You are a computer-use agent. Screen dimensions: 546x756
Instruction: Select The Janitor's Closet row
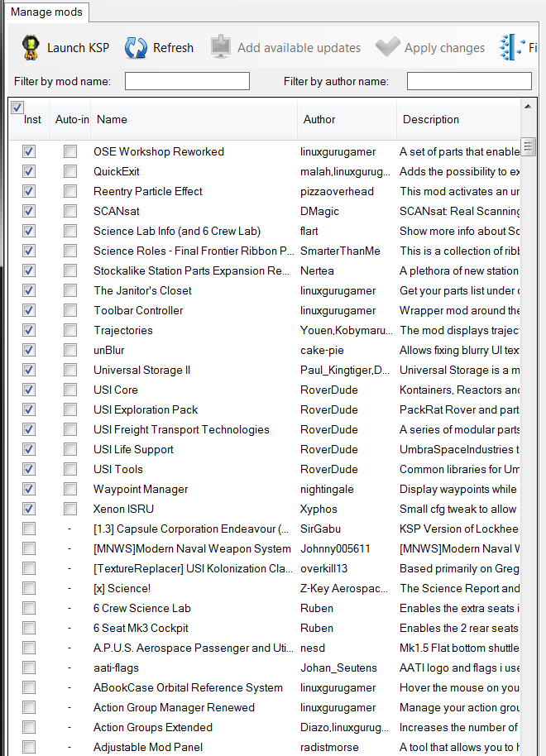tap(265, 290)
